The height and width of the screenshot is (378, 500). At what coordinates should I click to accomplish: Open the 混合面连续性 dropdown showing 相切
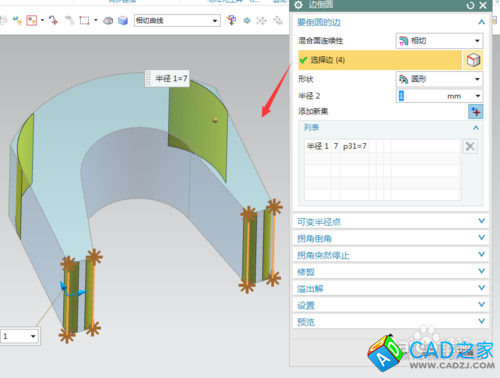(x=439, y=41)
